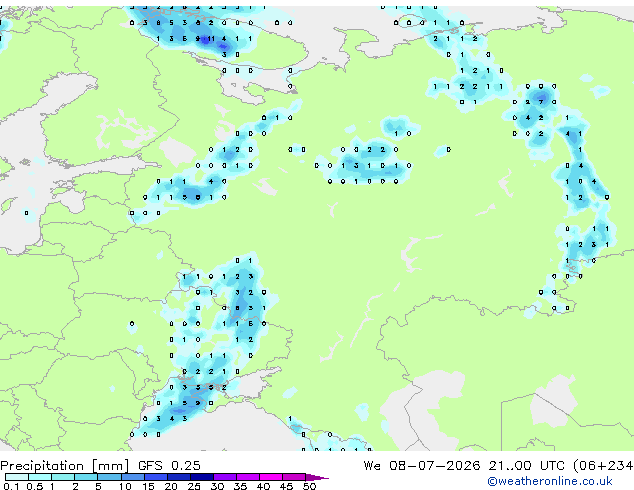Image resolution: width=634 pixels, height=490 pixels.
Task: Click the '40' legend scale label
Action: [263, 486]
